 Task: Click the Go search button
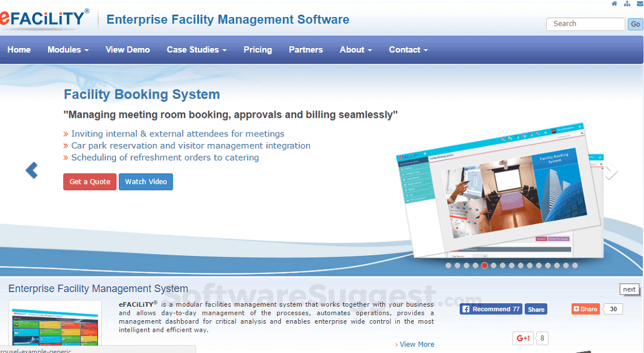(x=635, y=24)
